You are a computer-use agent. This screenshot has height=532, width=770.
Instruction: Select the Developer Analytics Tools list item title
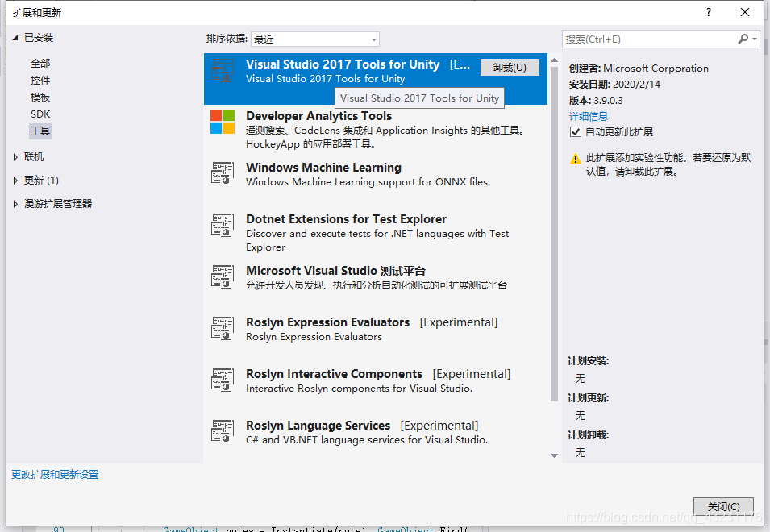(318, 116)
